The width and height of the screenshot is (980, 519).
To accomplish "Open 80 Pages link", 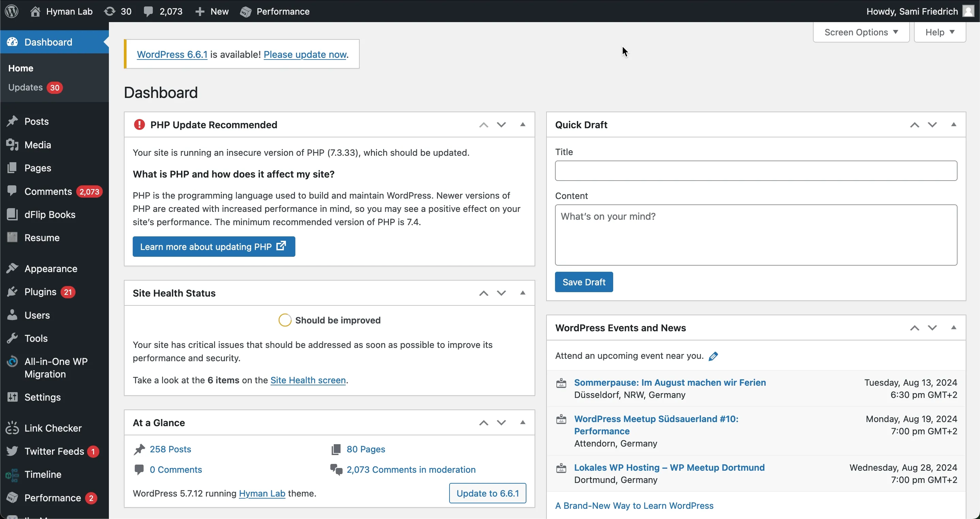I will 365,449.
